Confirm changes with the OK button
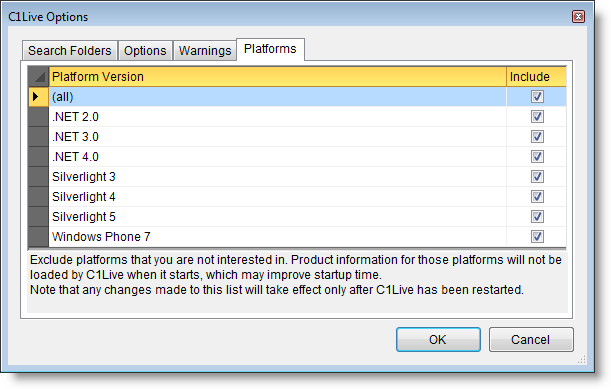The width and height of the screenshot is (611, 389). coord(438,339)
